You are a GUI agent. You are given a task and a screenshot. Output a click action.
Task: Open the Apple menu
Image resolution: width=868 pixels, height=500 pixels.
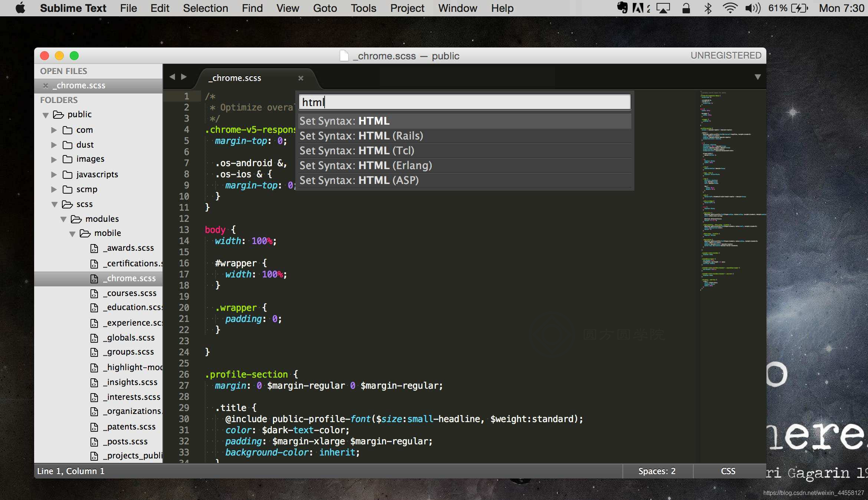[20, 8]
